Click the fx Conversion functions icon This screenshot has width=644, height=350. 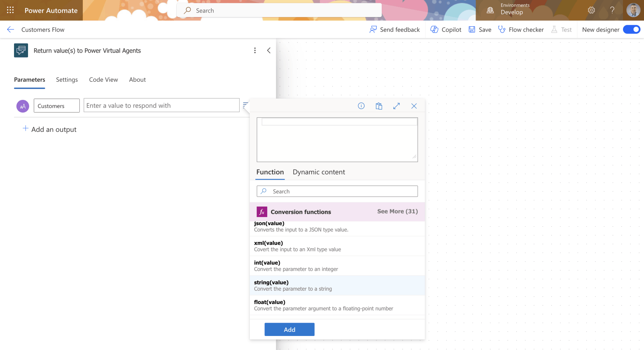[262, 212]
